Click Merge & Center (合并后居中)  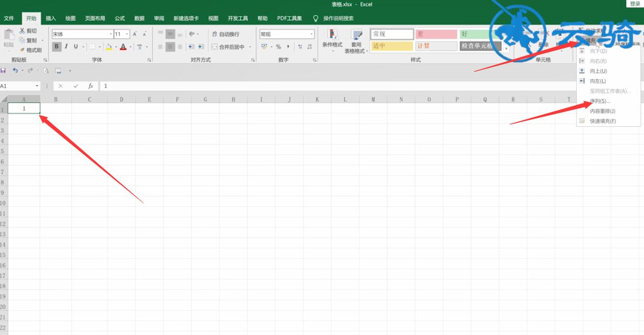(229, 47)
